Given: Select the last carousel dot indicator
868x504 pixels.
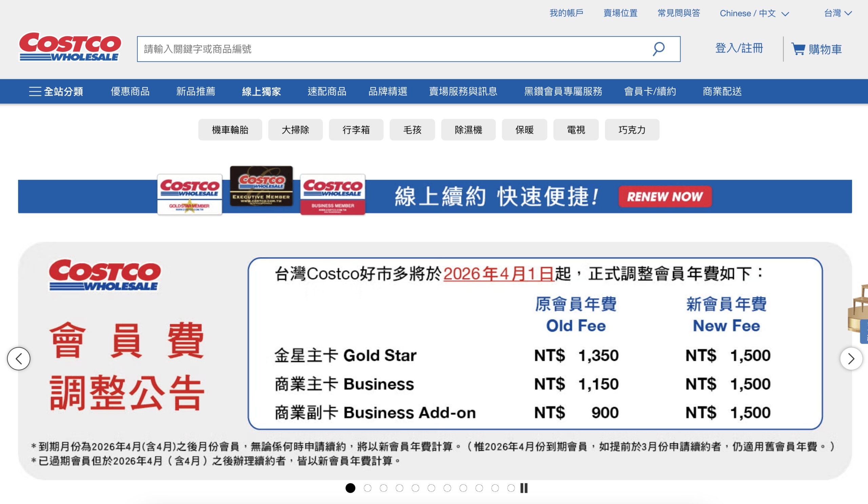Looking at the screenshot, I should (x=511, y=488).
